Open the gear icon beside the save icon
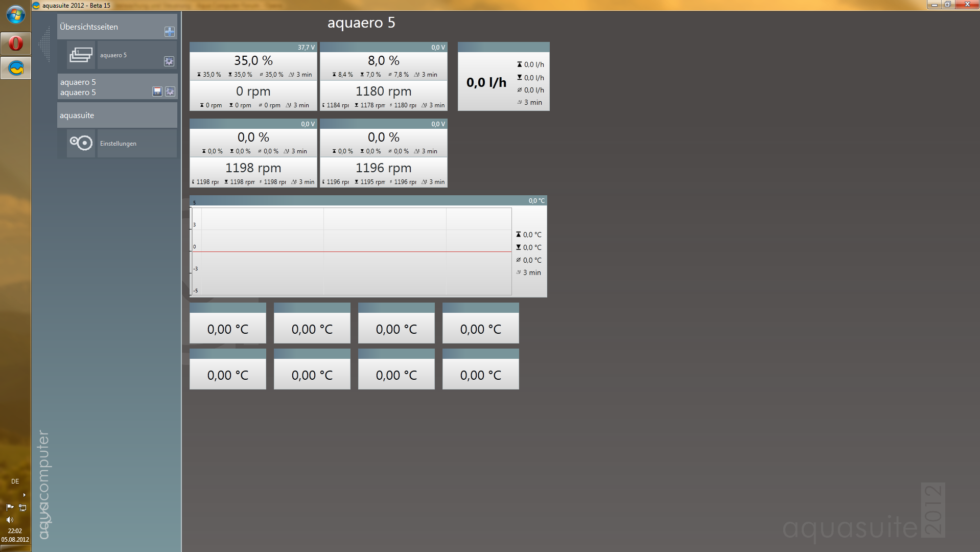 point(170,91)
